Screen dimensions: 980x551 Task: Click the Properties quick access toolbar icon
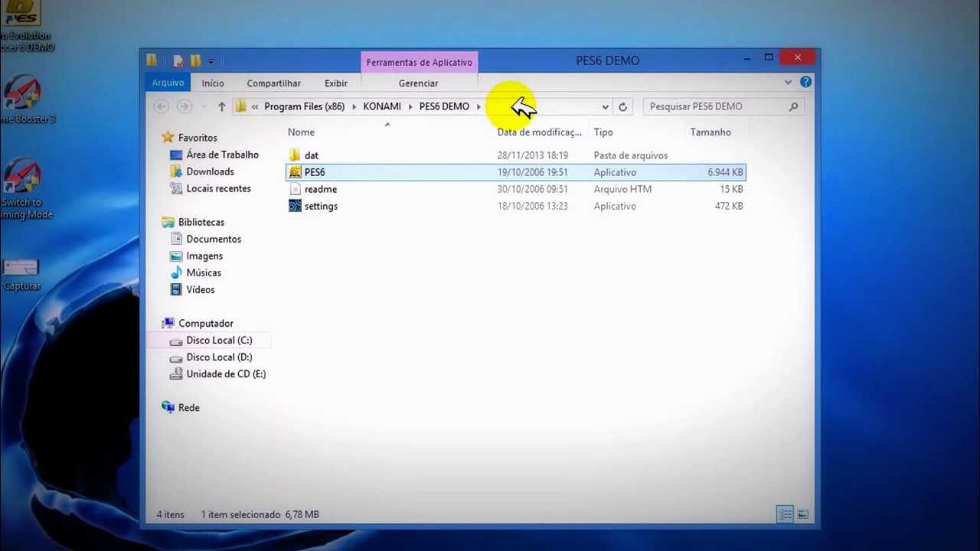click(x=178, y=60)
